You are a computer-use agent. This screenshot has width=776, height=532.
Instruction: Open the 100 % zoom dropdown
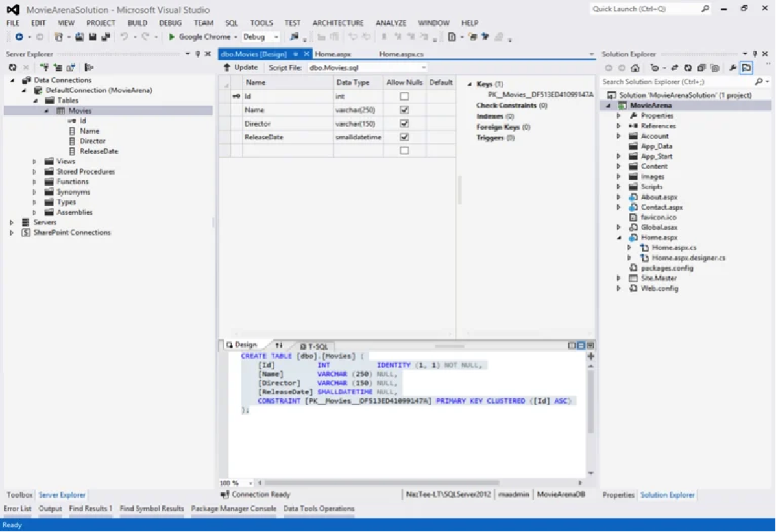(251, 483)
